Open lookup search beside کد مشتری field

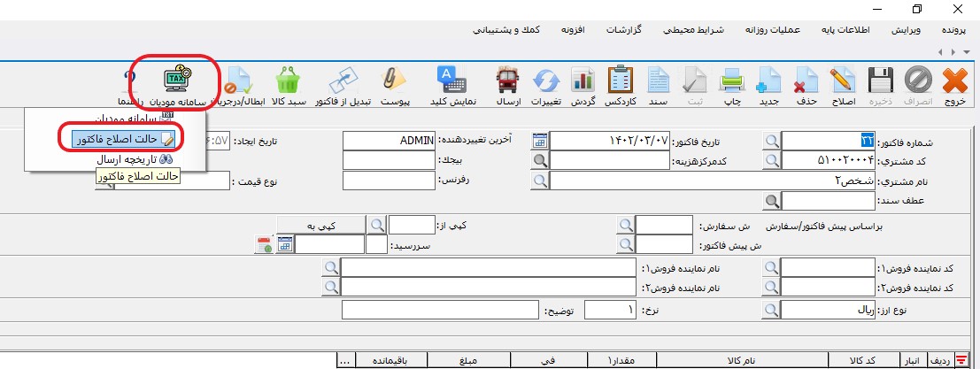click(x=773, y=160)
